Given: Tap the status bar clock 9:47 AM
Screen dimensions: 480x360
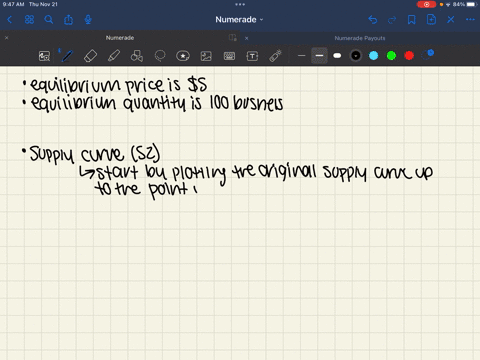Looking at the screenshot, I should click(x=14, y=4).
